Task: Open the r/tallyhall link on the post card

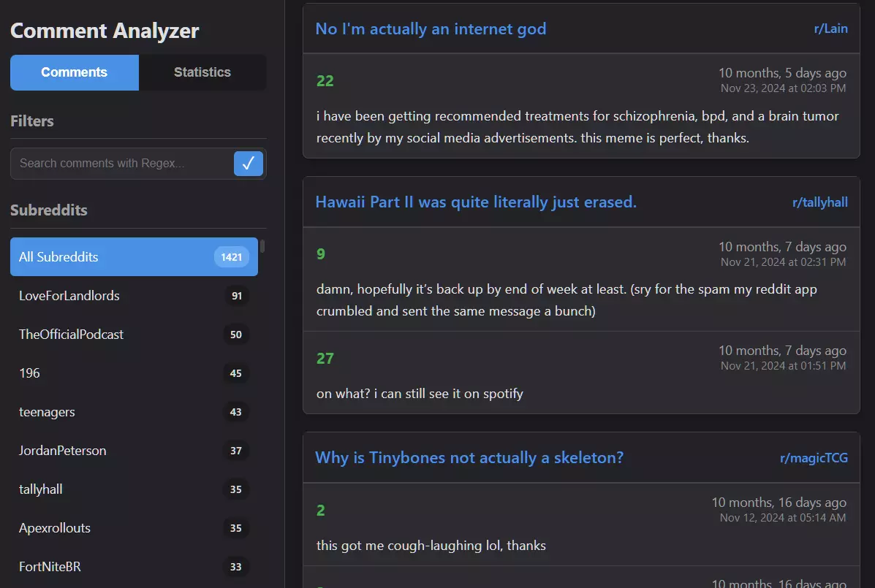Action: point(819,202)
